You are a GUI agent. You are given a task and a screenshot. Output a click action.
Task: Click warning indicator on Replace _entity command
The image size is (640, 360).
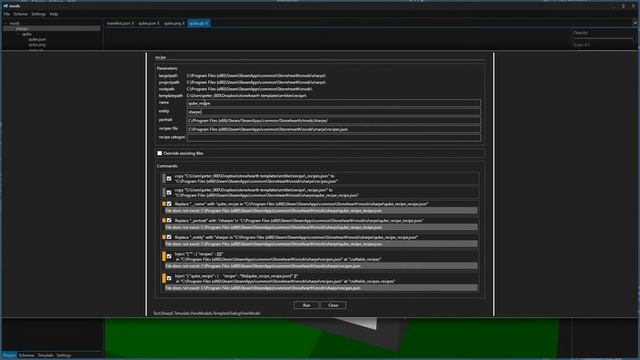[x=164, y=237]
